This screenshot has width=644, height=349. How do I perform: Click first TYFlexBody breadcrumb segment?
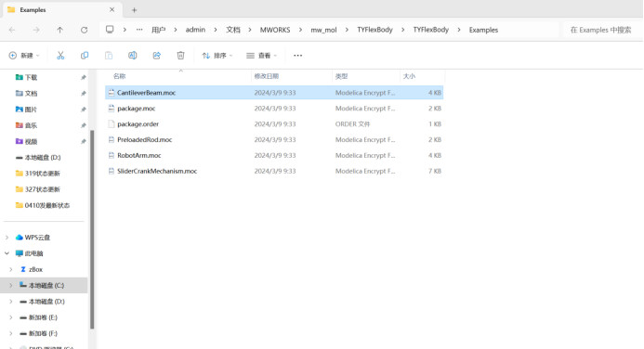pyautogui.click(x=375, y=30)
